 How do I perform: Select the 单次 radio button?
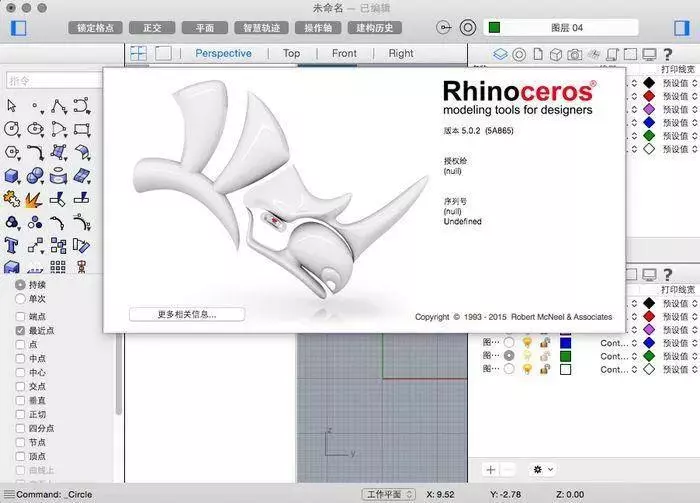click(x=21, y=298)
